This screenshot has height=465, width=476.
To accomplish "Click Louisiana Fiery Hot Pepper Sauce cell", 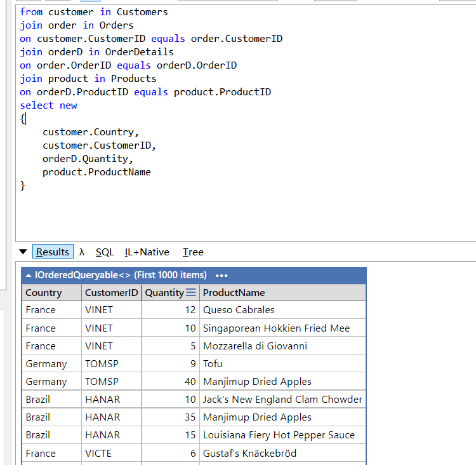I will click(x=282, y=435).
